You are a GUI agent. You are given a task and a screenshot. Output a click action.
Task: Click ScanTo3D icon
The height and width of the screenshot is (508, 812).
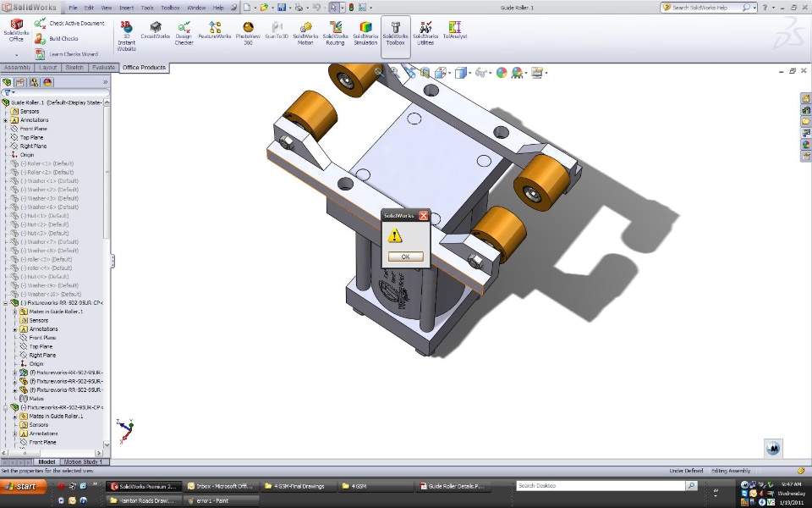[277, 30]
